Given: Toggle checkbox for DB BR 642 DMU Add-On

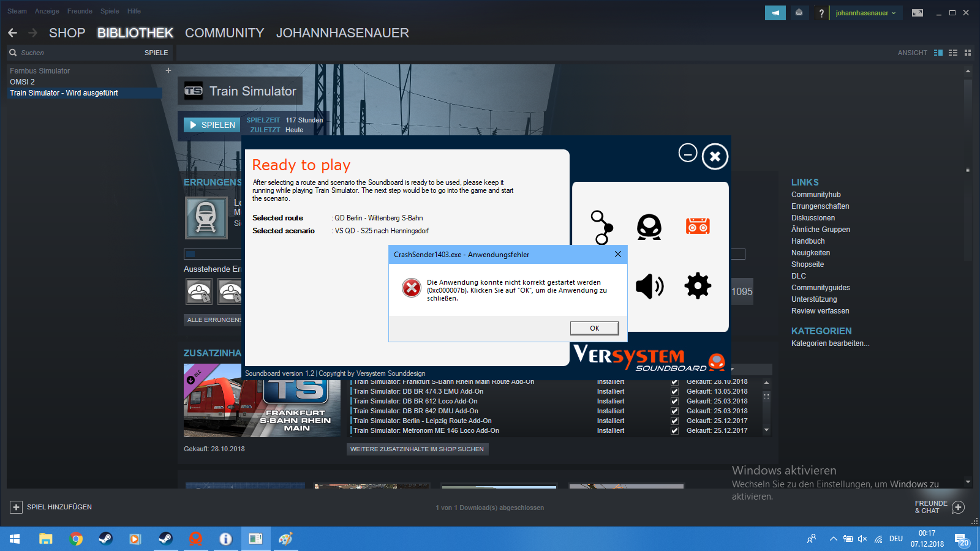Looking at the screenshot, I should (674, 411).
